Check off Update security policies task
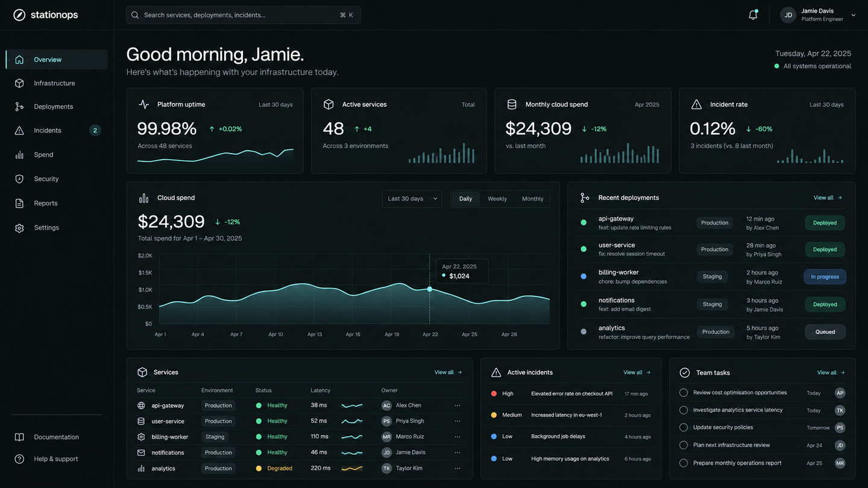Screen dimensions: 868x488 (x=684, y=428)
